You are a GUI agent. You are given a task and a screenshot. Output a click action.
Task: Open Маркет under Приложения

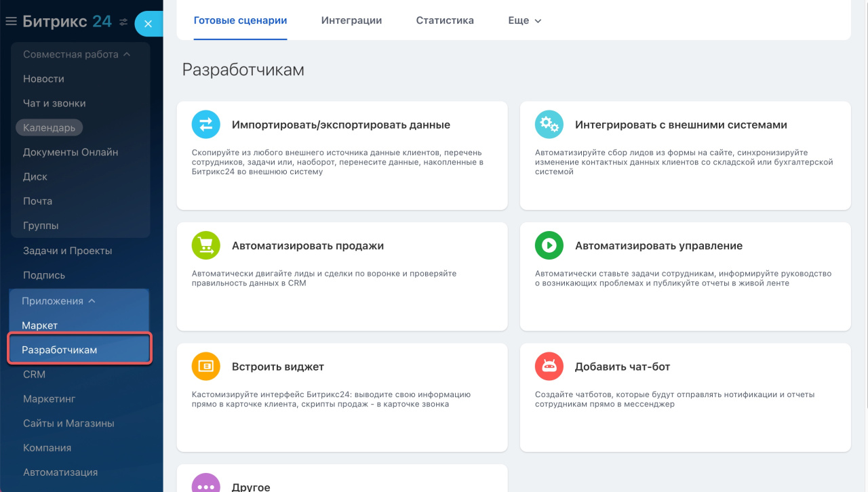[x=39, y=325]
